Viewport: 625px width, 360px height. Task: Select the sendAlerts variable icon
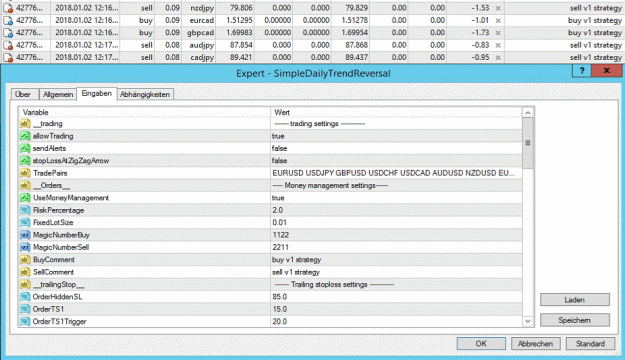click(x=25, y=149)
